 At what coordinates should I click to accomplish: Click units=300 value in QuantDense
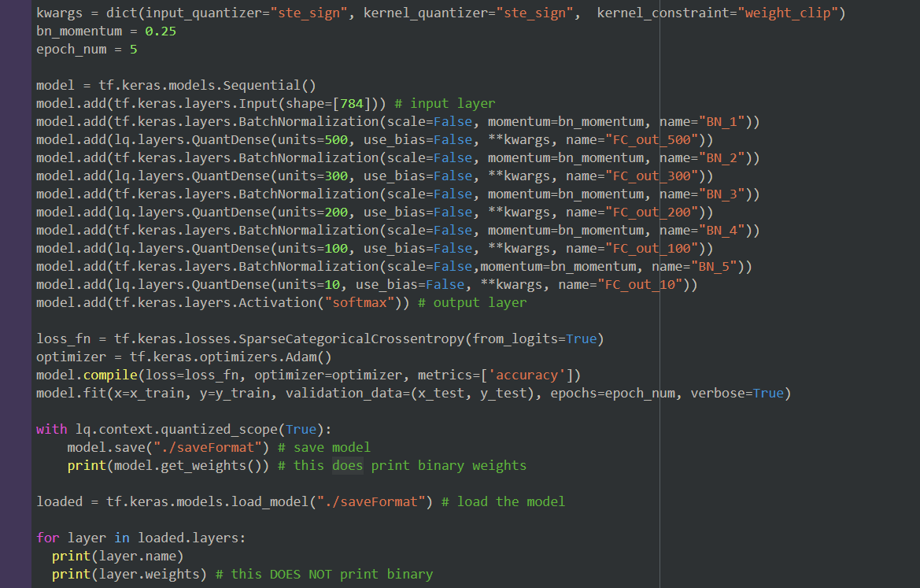pos(336,176)
